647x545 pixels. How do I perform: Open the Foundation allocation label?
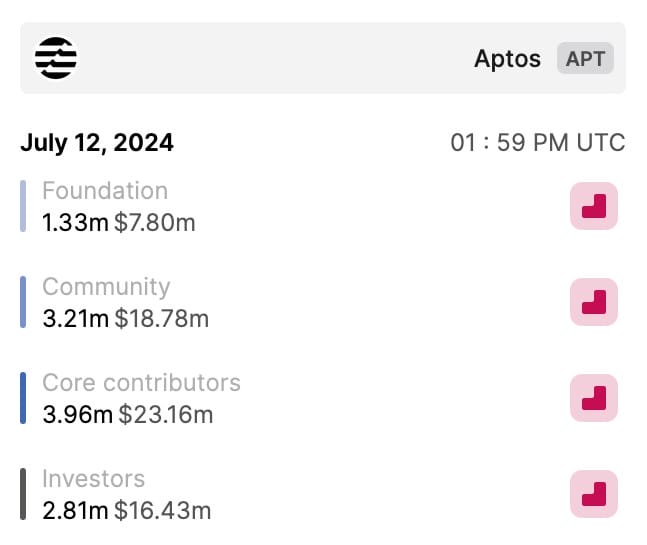click(x=105, y=191)
